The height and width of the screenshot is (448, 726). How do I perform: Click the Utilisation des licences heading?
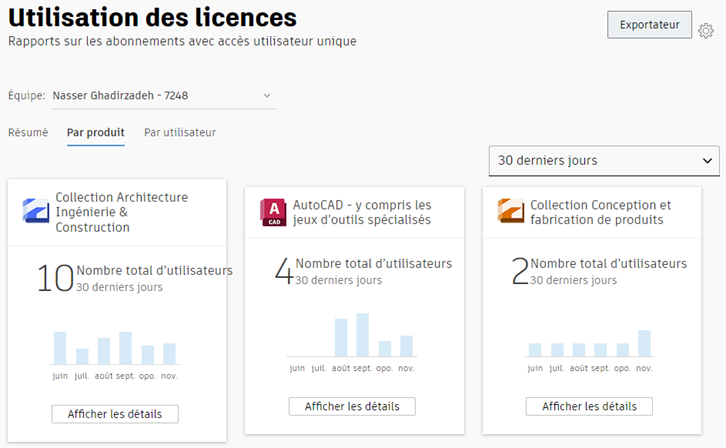point(152,18)
